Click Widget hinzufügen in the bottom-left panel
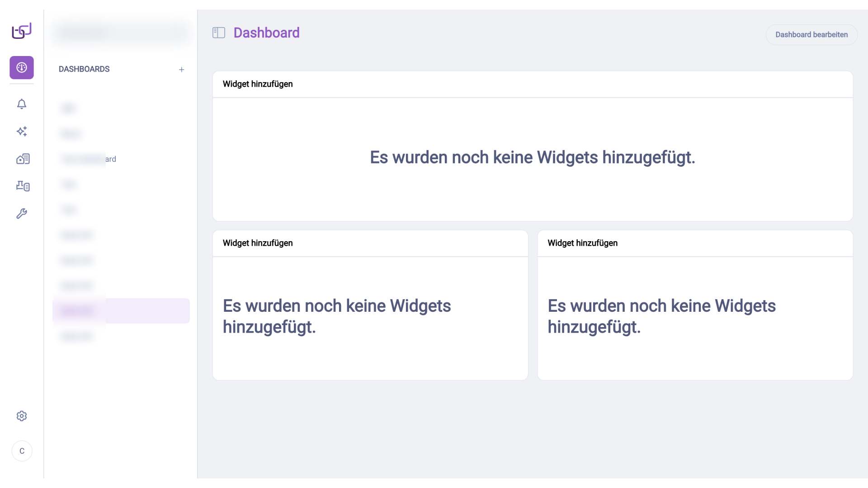The height and width of the screenshot is (488, 868). coord(257,243)
